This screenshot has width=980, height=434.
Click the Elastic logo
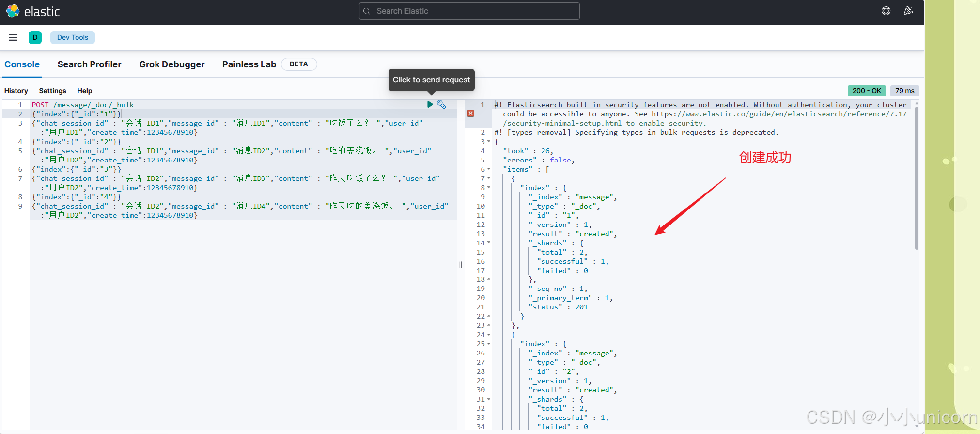click(33, 11)
